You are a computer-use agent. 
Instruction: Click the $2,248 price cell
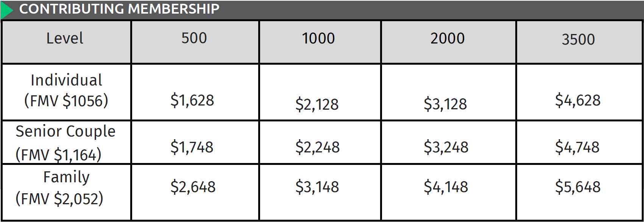pyautogui.click(x=317, y=147)
